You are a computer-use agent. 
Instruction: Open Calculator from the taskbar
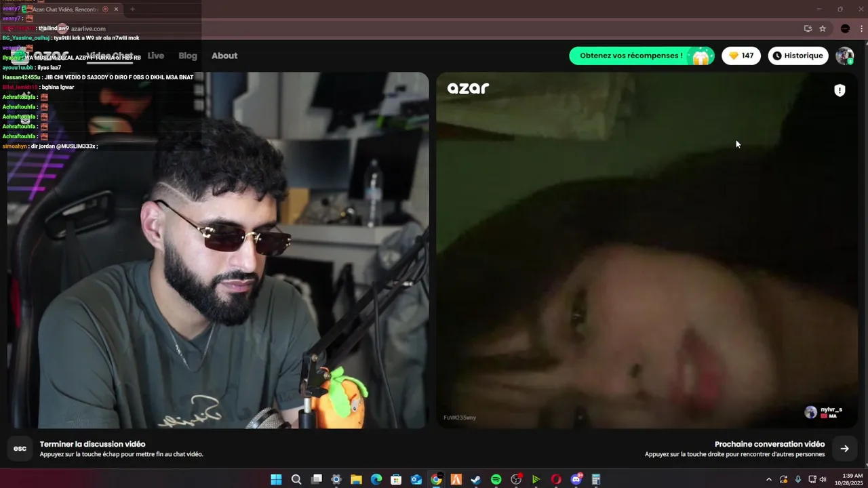[x=596, y=479]
